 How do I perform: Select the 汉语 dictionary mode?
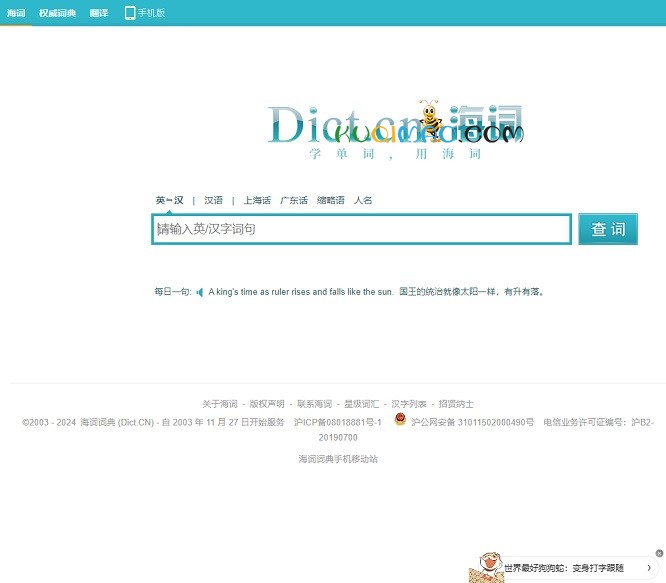(x=213, y=200)
